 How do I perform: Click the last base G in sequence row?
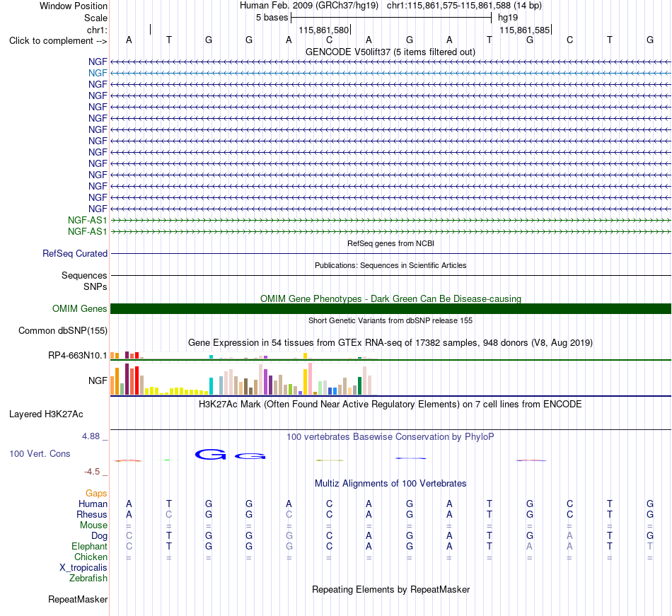tap(649, 40)
